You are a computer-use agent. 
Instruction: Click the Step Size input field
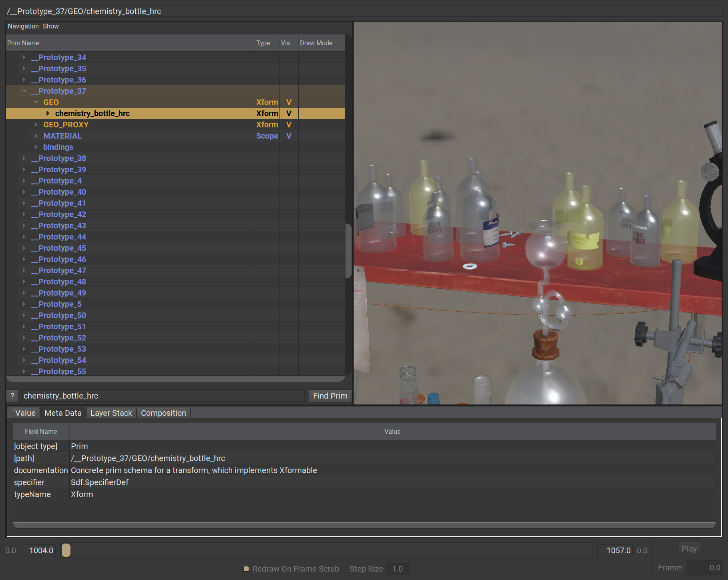[x=397, y=569]
